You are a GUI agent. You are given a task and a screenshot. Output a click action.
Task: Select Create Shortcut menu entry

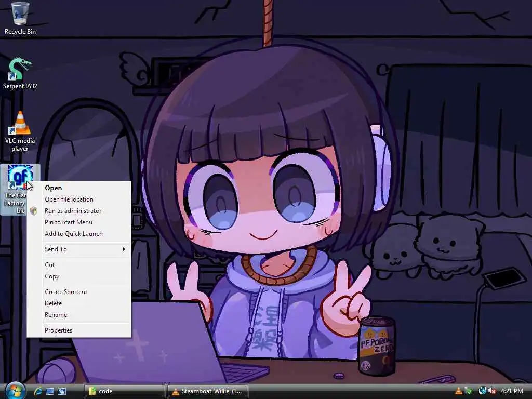coord(79,292)
